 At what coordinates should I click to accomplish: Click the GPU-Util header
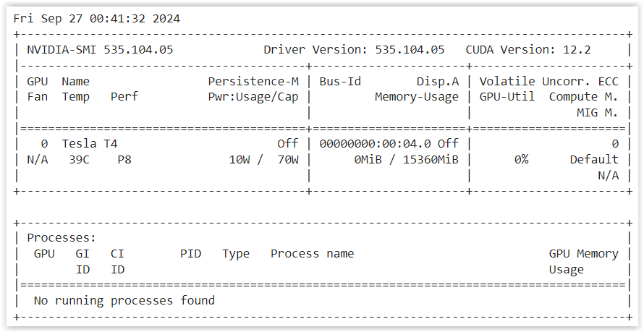507,97
